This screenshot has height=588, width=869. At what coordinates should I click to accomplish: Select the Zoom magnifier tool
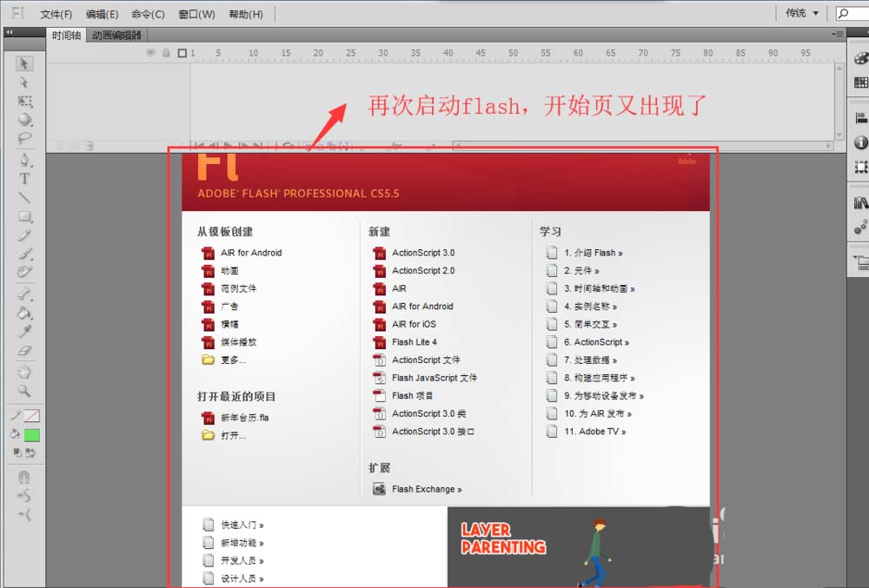(x=23, y=391)
